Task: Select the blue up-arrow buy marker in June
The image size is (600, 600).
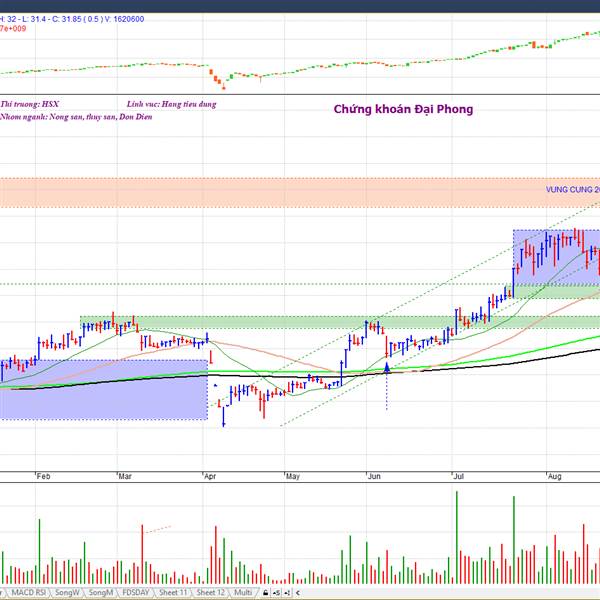Action: [387, 368]
